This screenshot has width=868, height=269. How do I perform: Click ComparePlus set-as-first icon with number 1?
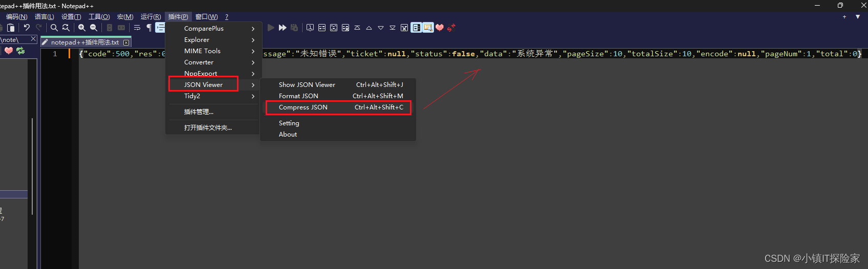(310, 28)
